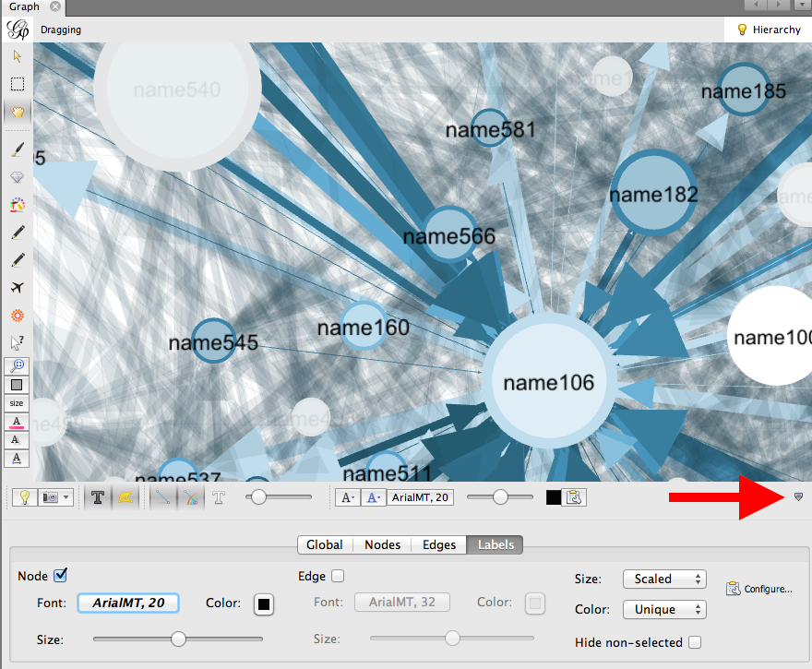
Task: Click the Configure... button
Action: point(759,589)
